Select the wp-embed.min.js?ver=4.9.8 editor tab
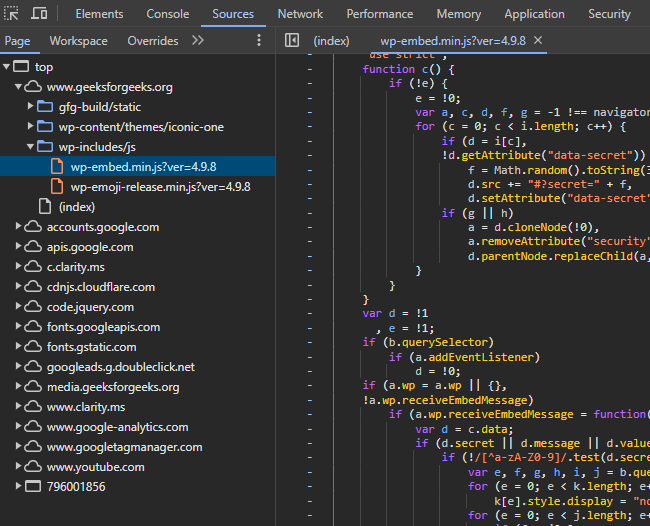The image size is (650, 526). (x=453, y=41)
